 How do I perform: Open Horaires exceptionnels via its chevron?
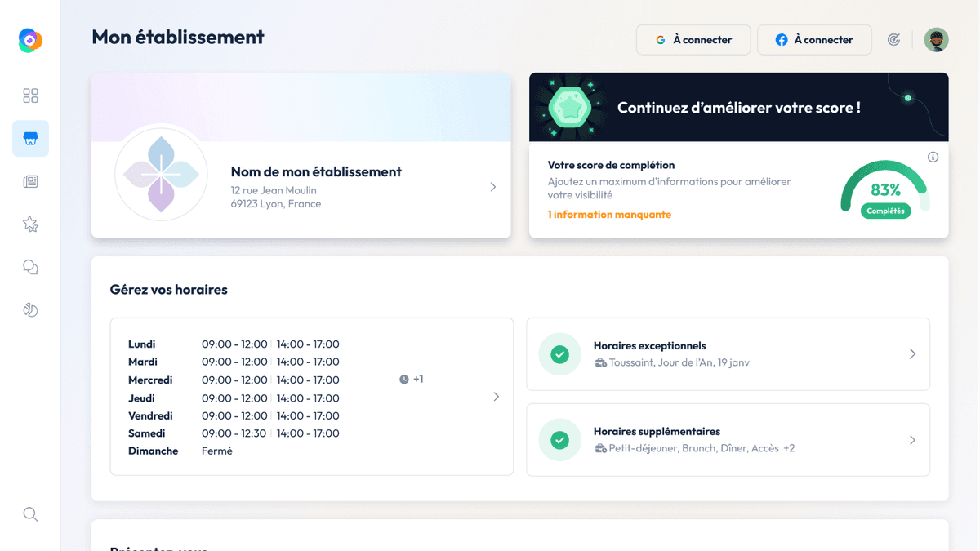point(912,354)
